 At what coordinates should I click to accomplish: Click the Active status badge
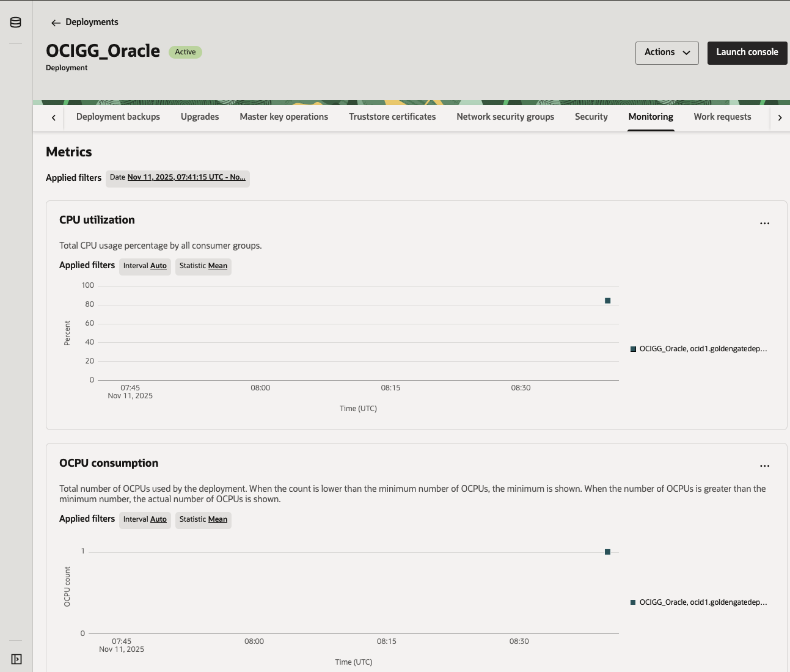pyautogui.click(x=185, y=52)
